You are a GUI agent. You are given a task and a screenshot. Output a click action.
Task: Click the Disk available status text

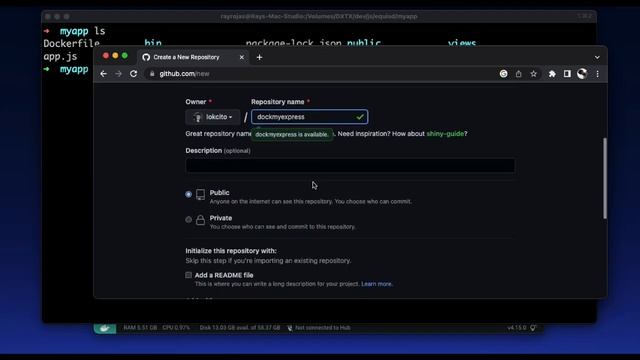pyautogui.click(x=240, y=328)
